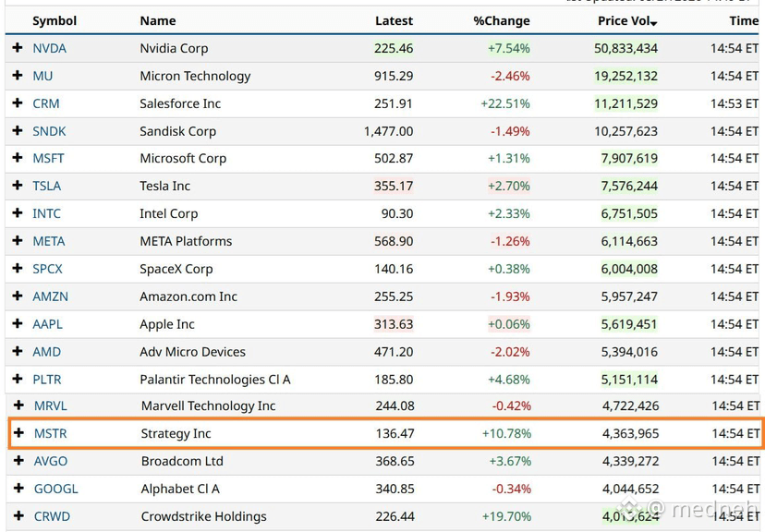Open the GOOGL symbol link
Viewport: 765px width, 532px height.
click(x=55, y=489)
